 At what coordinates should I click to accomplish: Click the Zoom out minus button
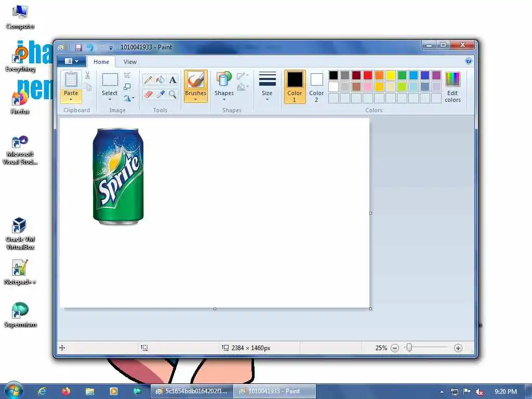point(395,348)
